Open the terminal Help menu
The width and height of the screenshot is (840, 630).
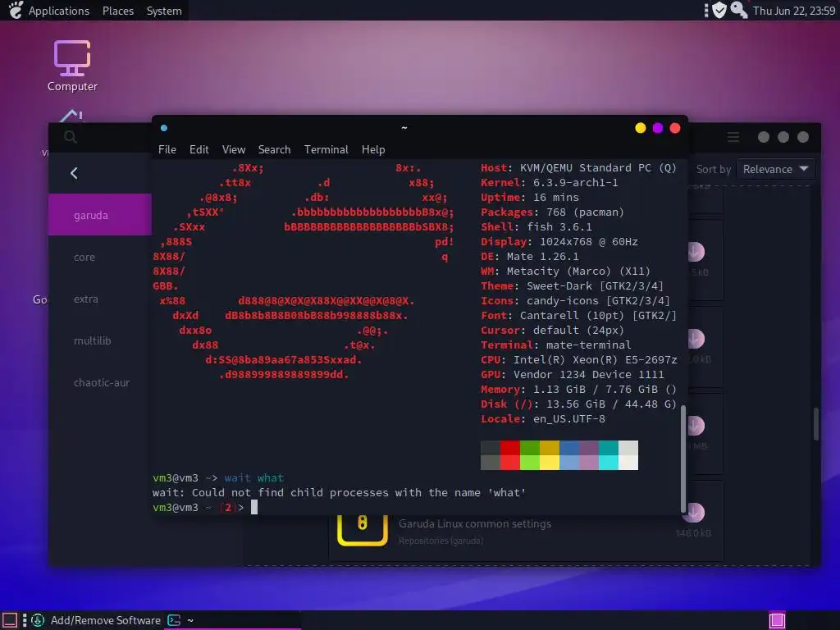coord(373,149)
